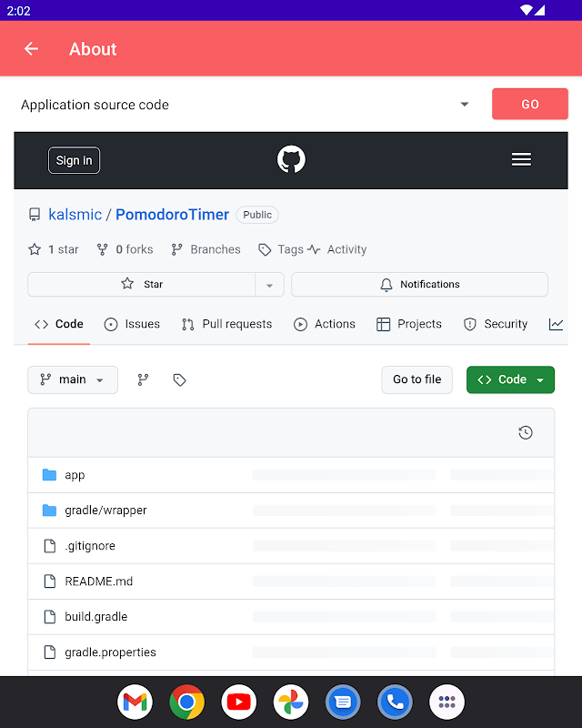Switch to the Pull requests tab
This screenshot has width=582, height=728.
[x=226, y=324]
